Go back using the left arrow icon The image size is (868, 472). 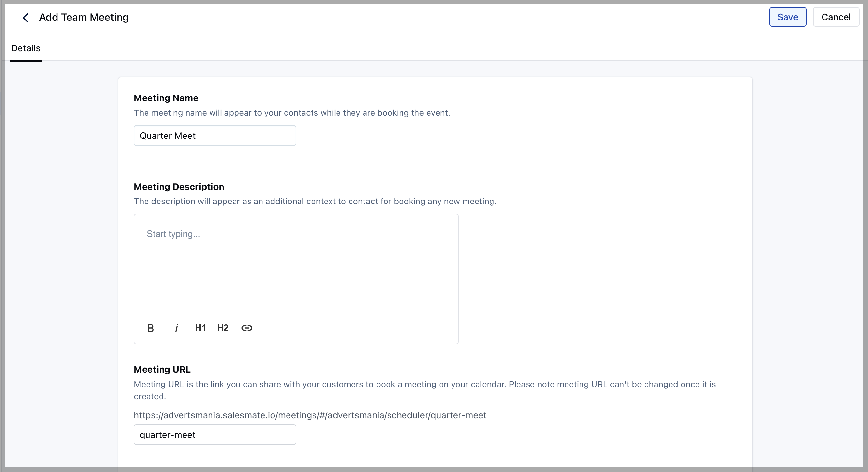click(x=26, y=18)
